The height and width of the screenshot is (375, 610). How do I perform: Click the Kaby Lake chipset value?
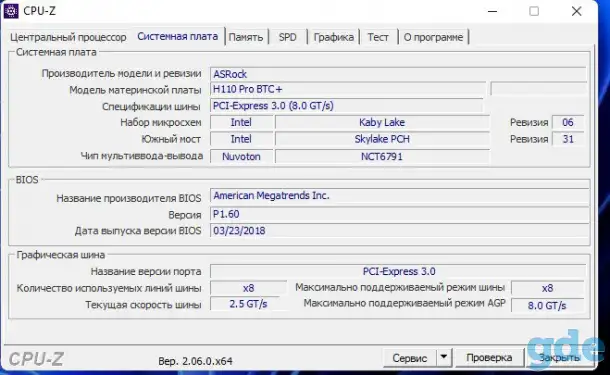[x=382, y=123]
